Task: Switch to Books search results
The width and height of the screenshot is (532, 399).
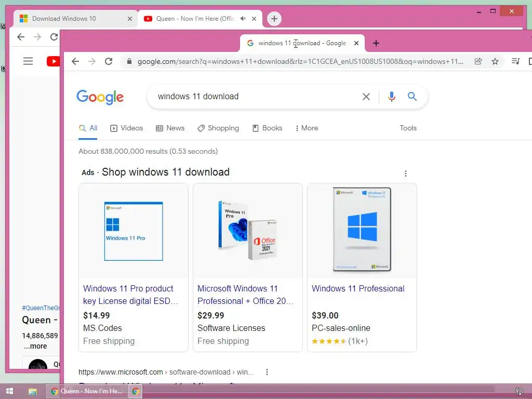Action: (x=268, y=128)
